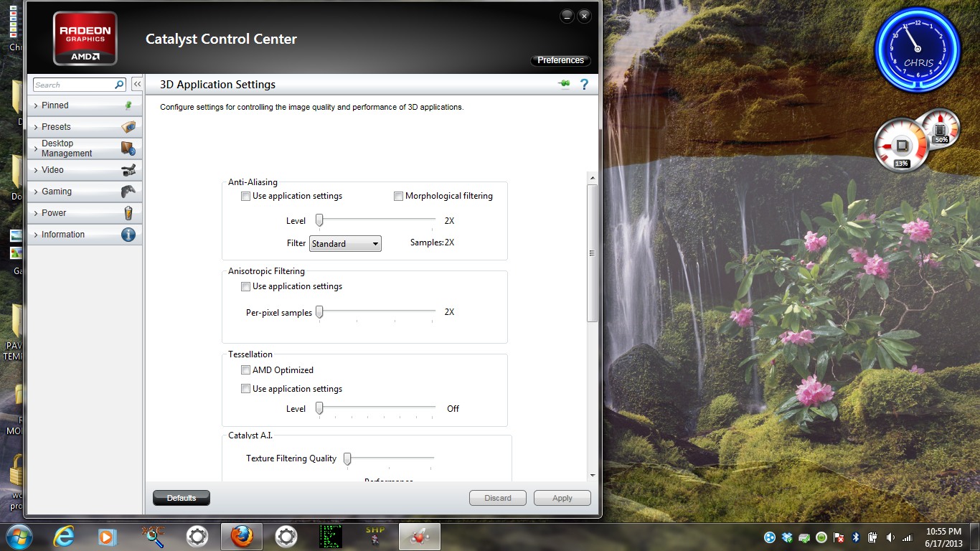Toggle Anti-Aliasing Use application settings checkbox
Image resolution: width=980 pixels, height=551 pixels.
click(x=246, y=196)
